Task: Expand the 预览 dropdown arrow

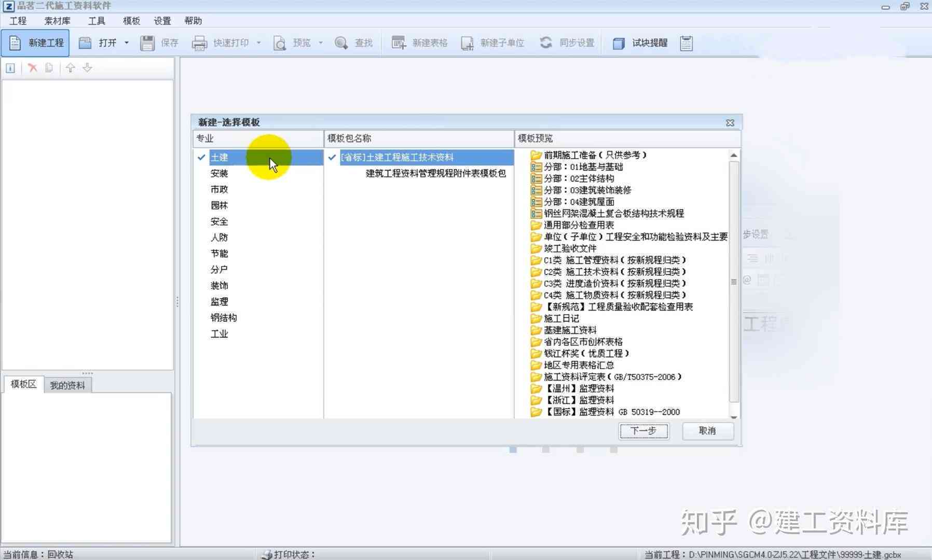Action: (x=320, y=43)
